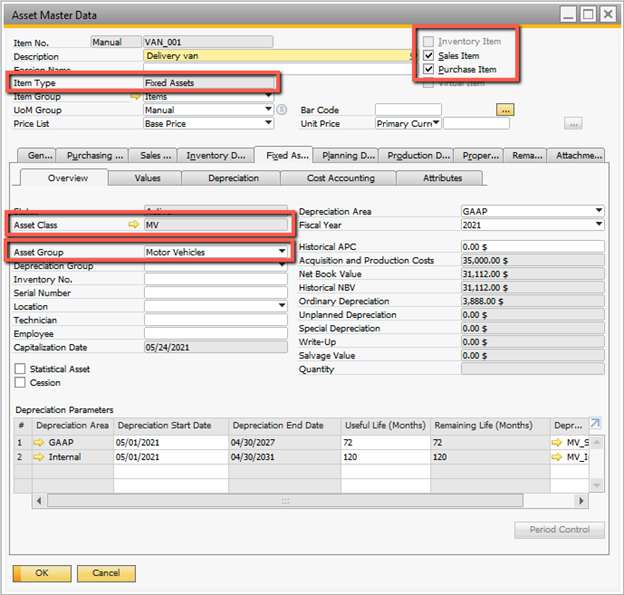Click the table scroll left arrow
624x595 pixels.
point(39,500)
